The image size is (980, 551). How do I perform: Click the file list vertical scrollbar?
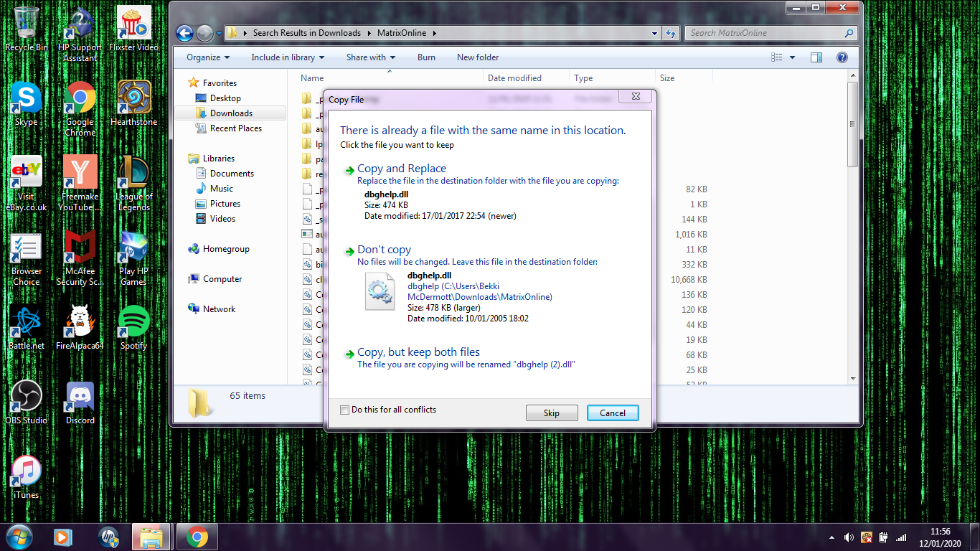852,215
